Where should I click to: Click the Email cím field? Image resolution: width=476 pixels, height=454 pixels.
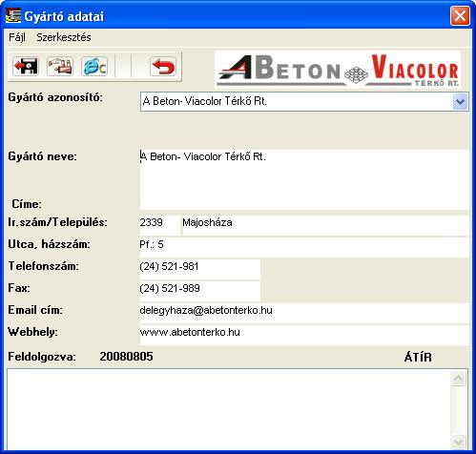(x=304, y=313)
